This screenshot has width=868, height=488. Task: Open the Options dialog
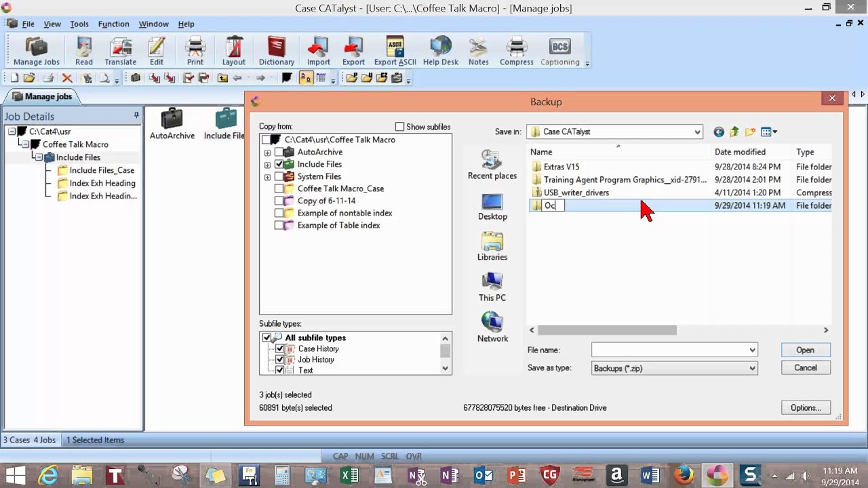pos(805,407)
